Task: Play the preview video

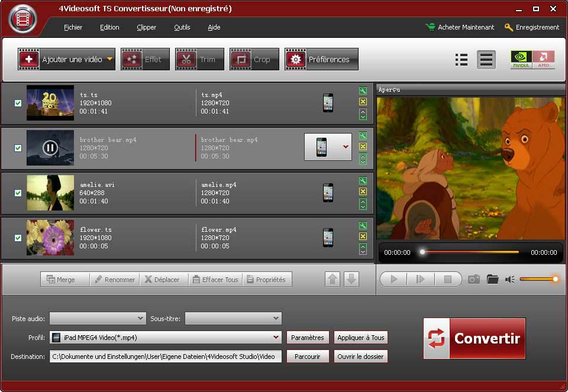Action: pyautogui.click(x=394, y=279)
